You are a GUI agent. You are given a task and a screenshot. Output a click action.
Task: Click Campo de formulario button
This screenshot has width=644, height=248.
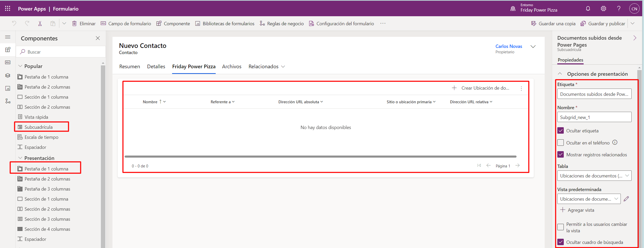(126, 23)
